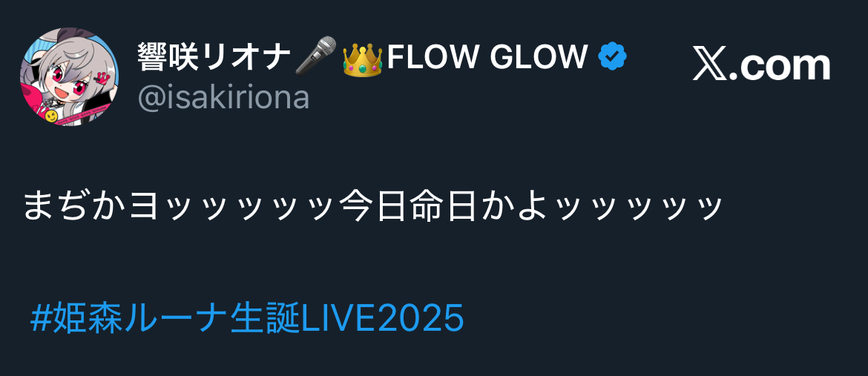This screenshot has height=376, width=868.
Task: Click the hash symbol of the hashtag
Action: click(42, 319)
